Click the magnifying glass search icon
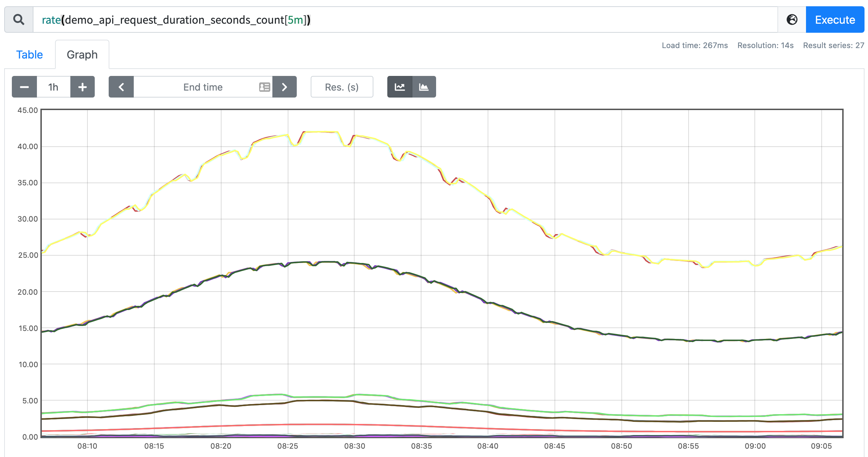The height and width of the screenshot is (457, 868). [x=19, y=20]
